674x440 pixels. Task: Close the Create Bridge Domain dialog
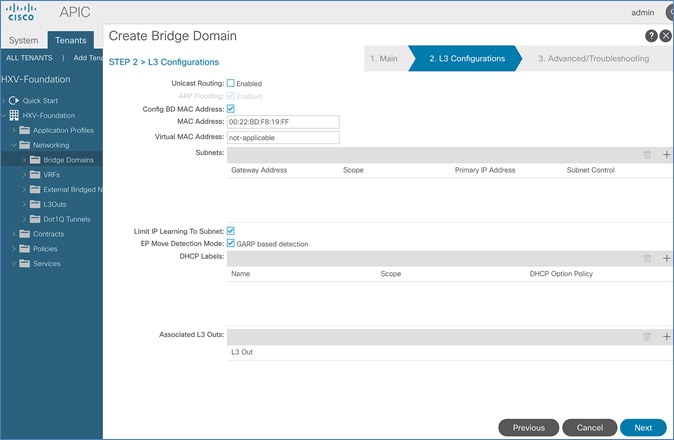pos(666,36)
